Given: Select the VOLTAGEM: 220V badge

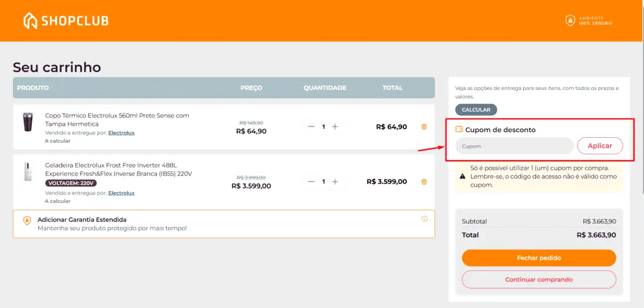Looking at the screenshot, I should [71, 183].
